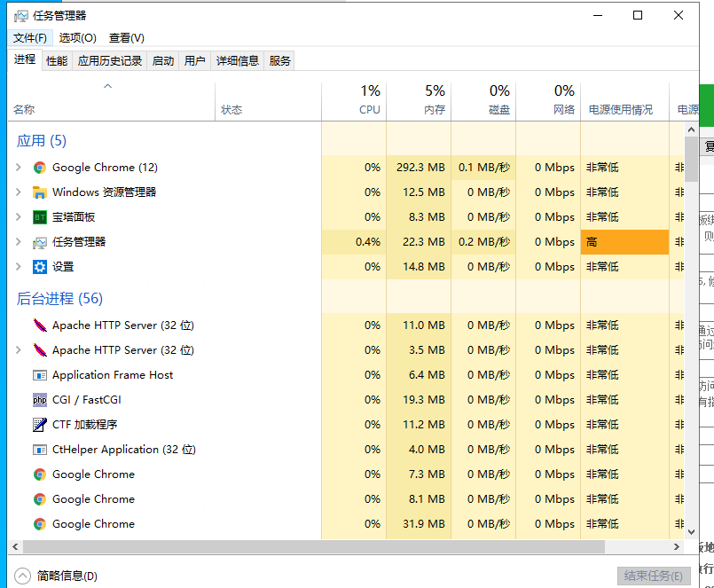Select the 进程 tab

pos(25,59)
